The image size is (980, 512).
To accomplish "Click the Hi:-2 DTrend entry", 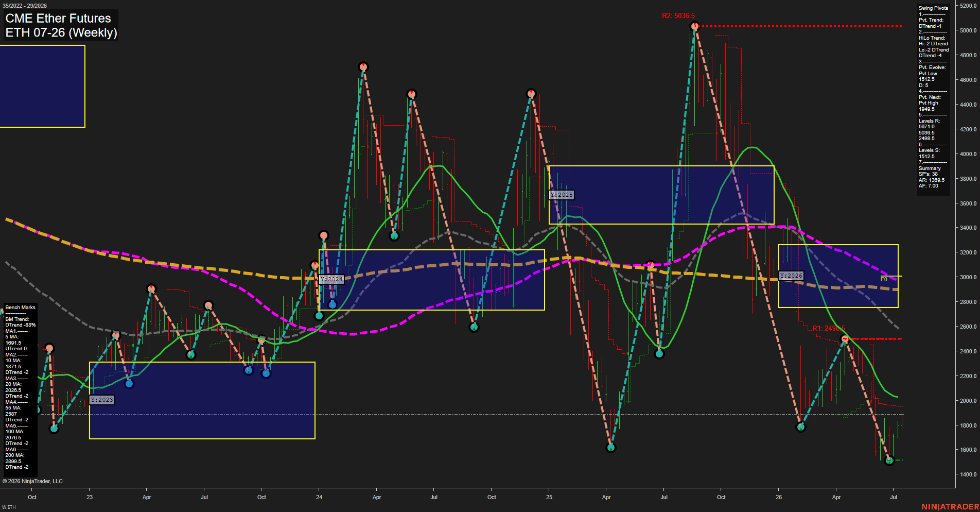I will [933, 44].
